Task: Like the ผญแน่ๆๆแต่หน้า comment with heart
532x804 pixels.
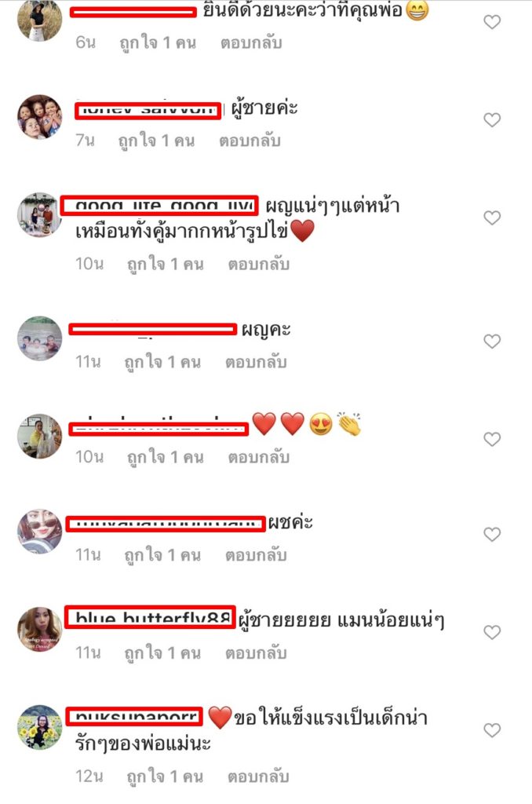Action: [492, 218]
